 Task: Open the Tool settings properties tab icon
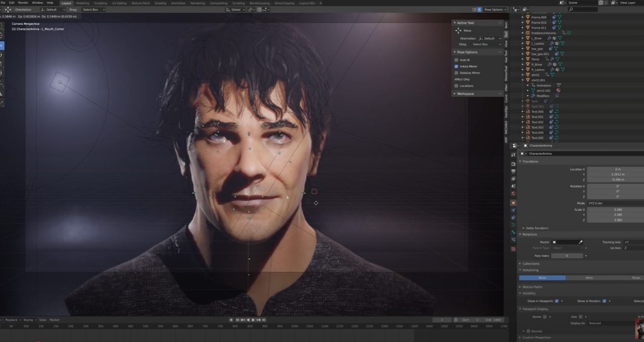pos(513,155)
